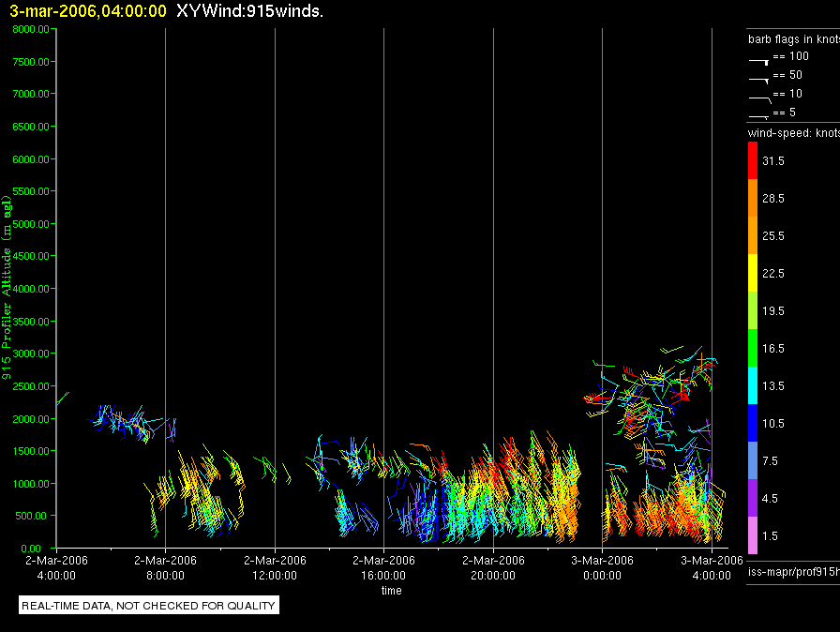Screen dimensions: 840x632
Task: Click the 'wind-speed: knots' legend heading
Action: pos(794,133)
